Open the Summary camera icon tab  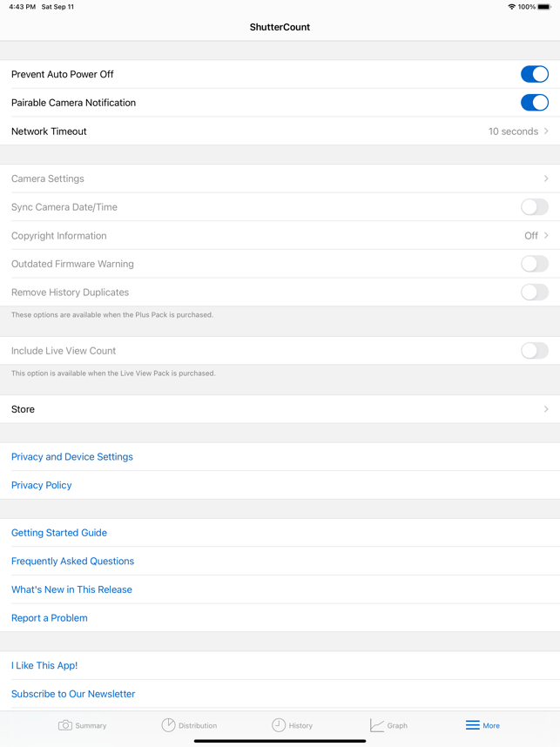65,725
